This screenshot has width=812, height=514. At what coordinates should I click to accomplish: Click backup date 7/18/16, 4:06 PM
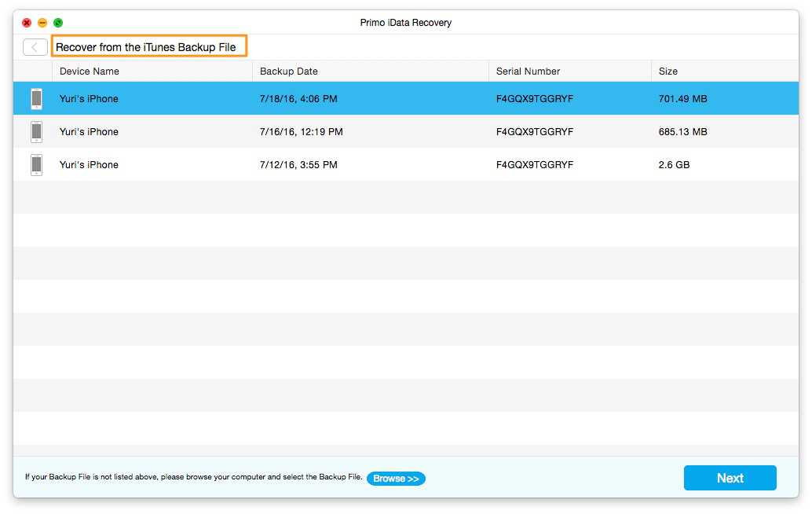click(x=298, y=98)
